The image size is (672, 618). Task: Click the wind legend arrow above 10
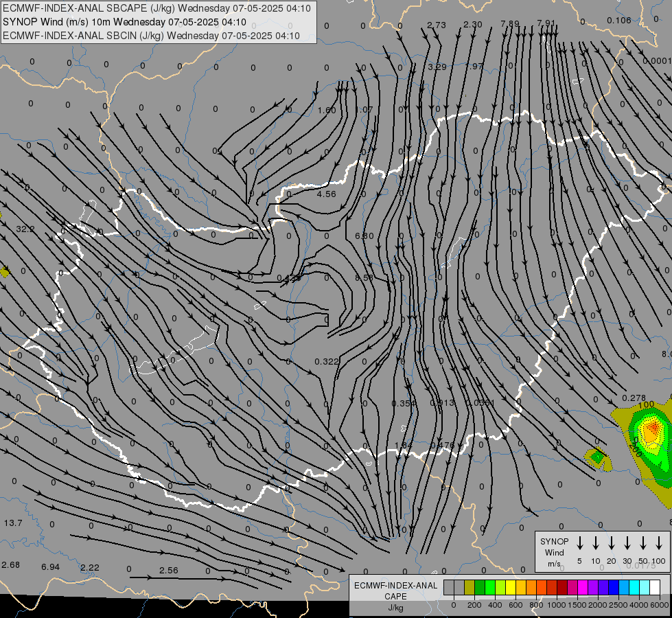point(596,543)
